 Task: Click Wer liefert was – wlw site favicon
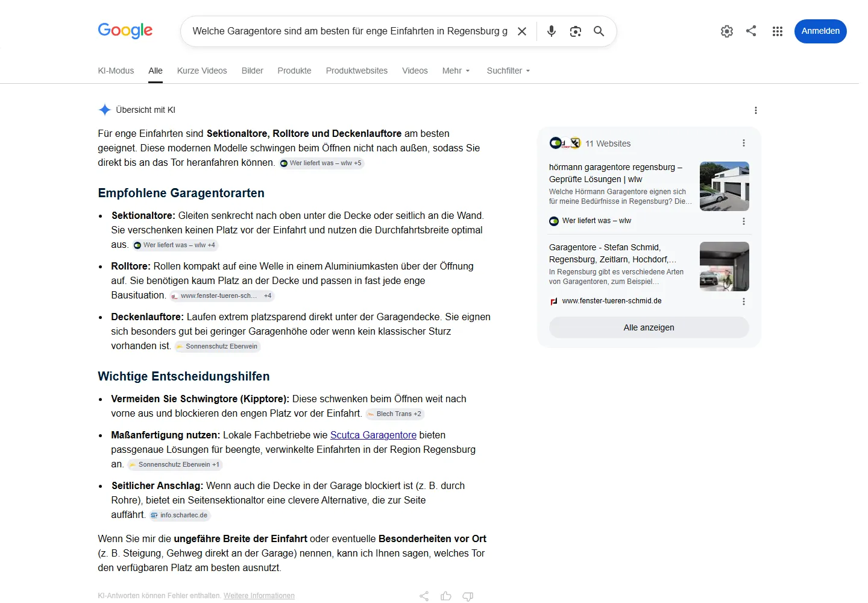click(x=554, y=221)
